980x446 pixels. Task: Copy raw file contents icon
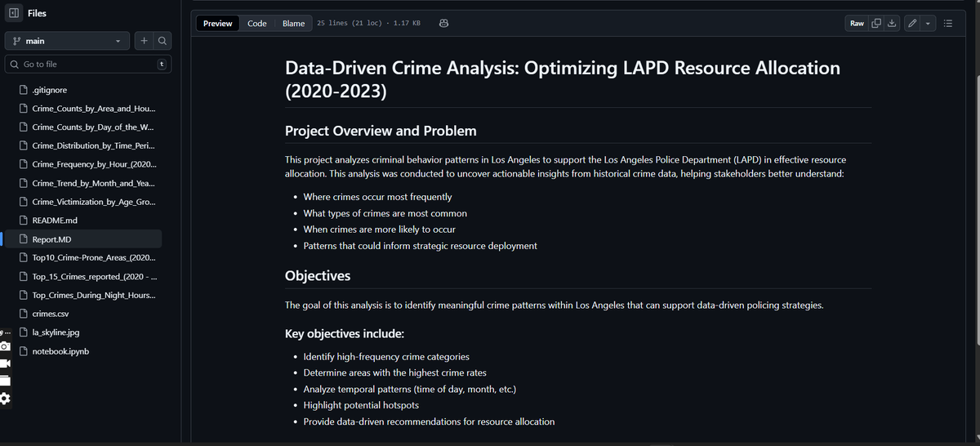click(876, 24)
